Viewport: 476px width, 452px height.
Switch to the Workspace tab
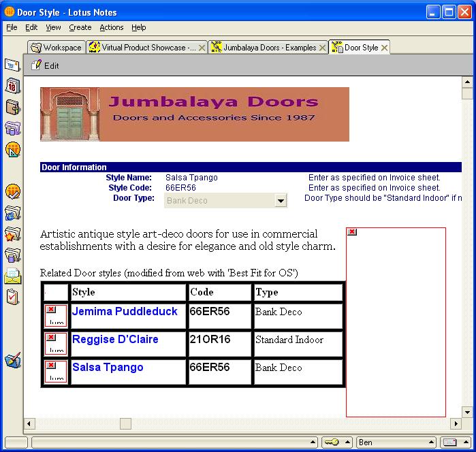coord(56,48)
